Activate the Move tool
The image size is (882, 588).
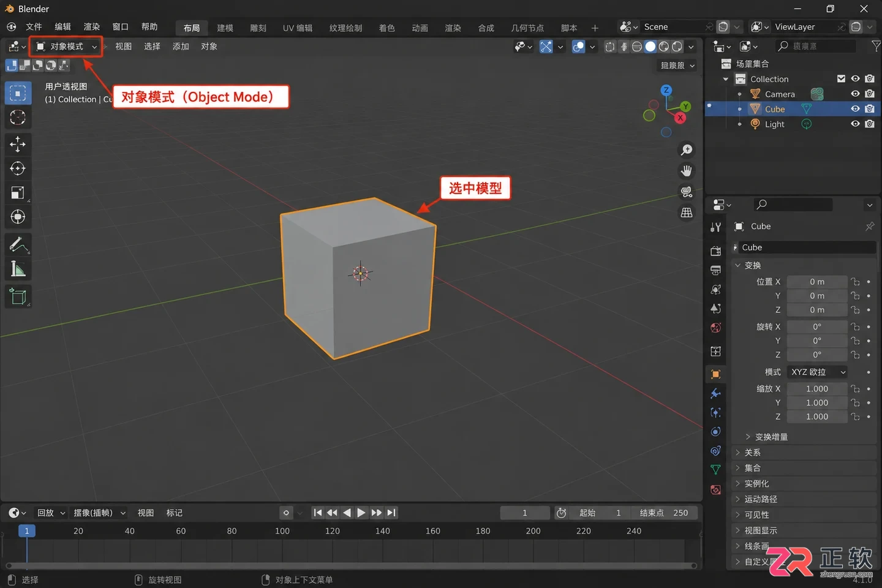[x=18, y=144]
